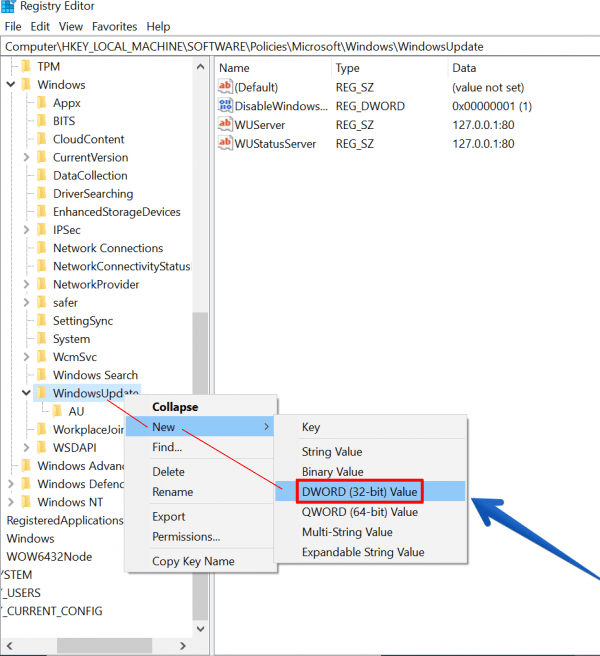The height and width of the screenshot is (656, 600).
Task: Choose Rename in the context menu
Action: tap(201, 492)
